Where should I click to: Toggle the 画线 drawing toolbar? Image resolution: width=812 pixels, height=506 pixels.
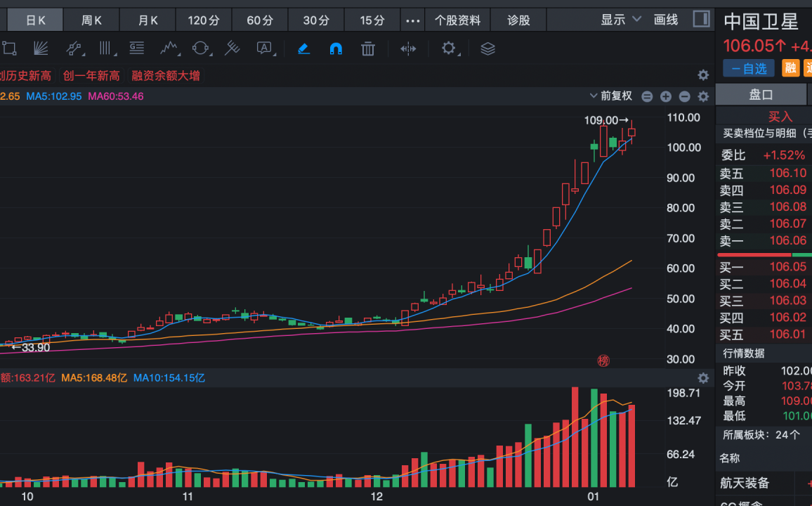(x=665, y=20)
